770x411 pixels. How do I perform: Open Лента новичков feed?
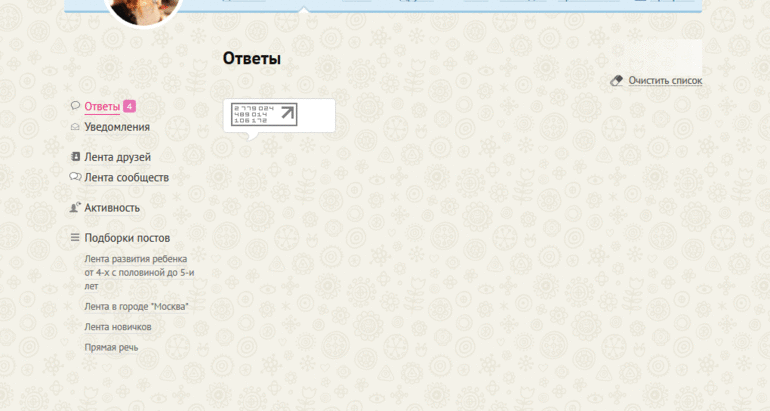coord(118,327)
